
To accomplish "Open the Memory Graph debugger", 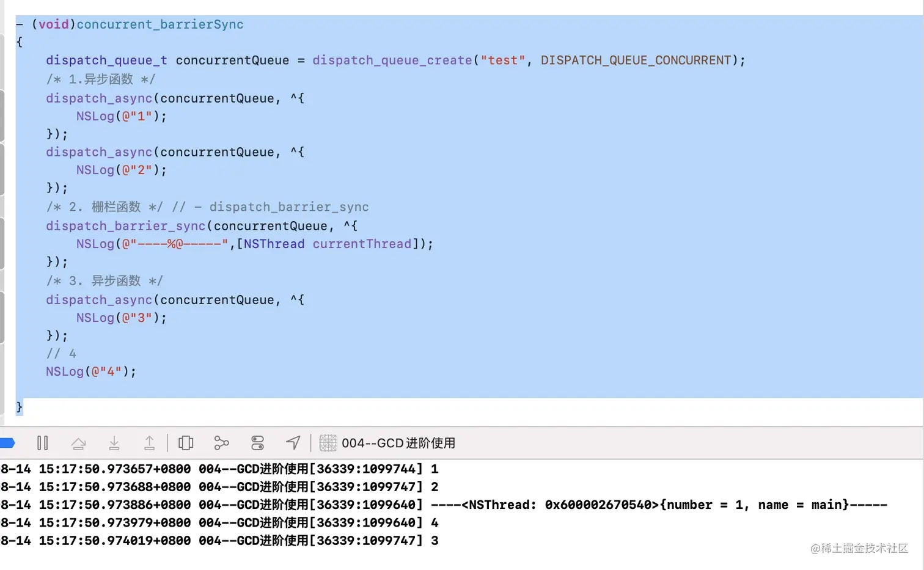I will [x=221, y=443].
